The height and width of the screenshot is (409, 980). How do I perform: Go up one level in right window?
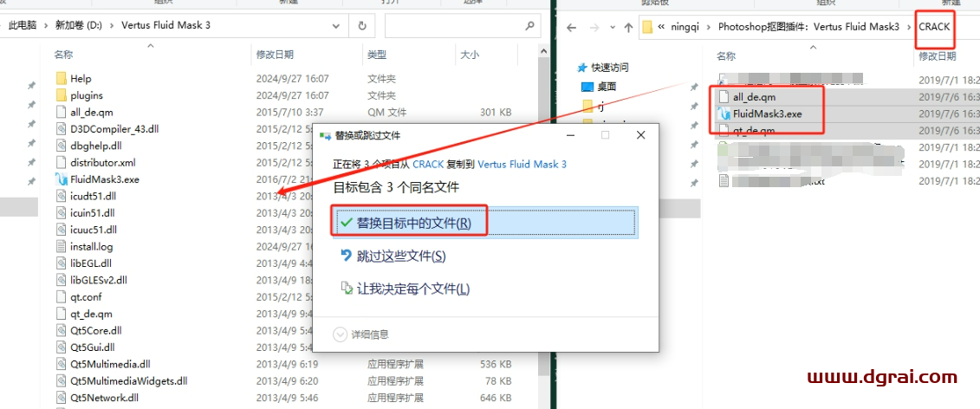(627, 28)
